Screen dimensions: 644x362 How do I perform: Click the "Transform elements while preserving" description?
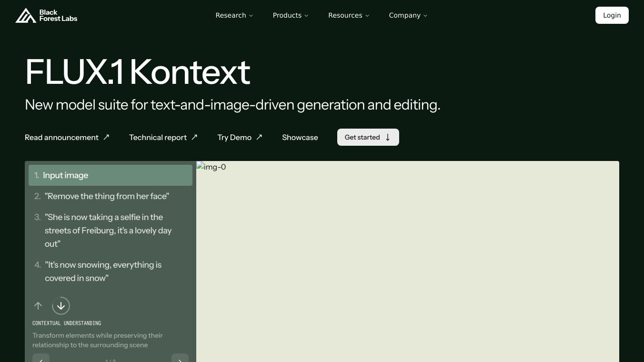[x=98, y=340]
